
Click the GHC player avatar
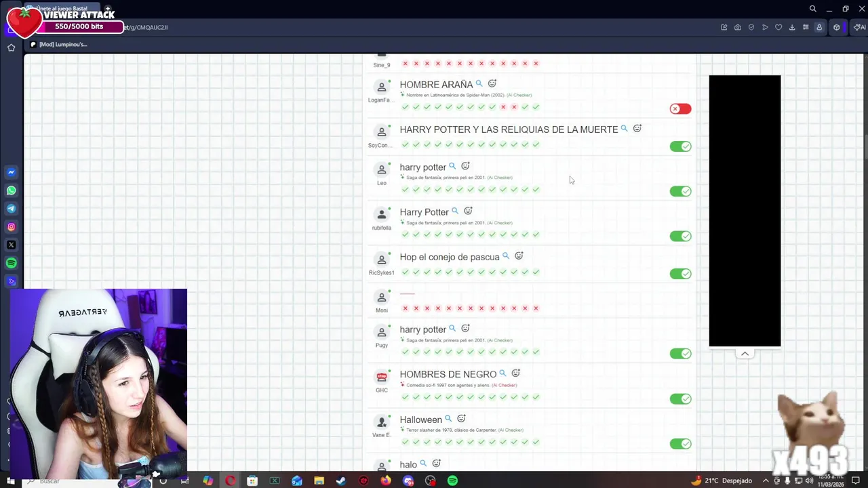382,377
